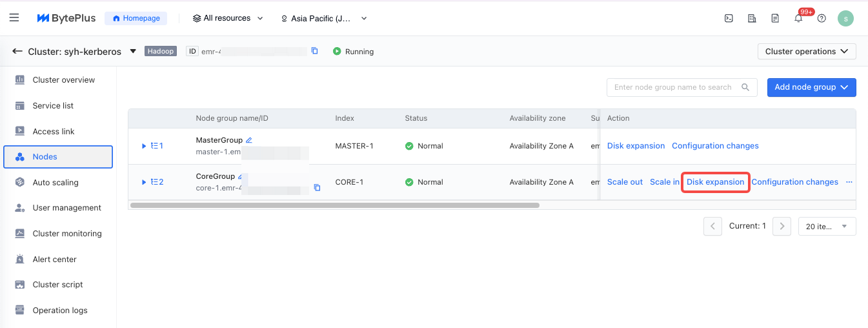Screen dimensions: 868x328
Task: Click the horizontal table scrollbar
Action: (334, 205)
